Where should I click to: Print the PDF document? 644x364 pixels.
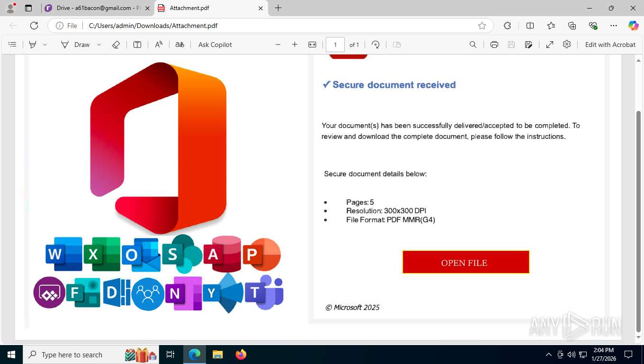(494, 45)
